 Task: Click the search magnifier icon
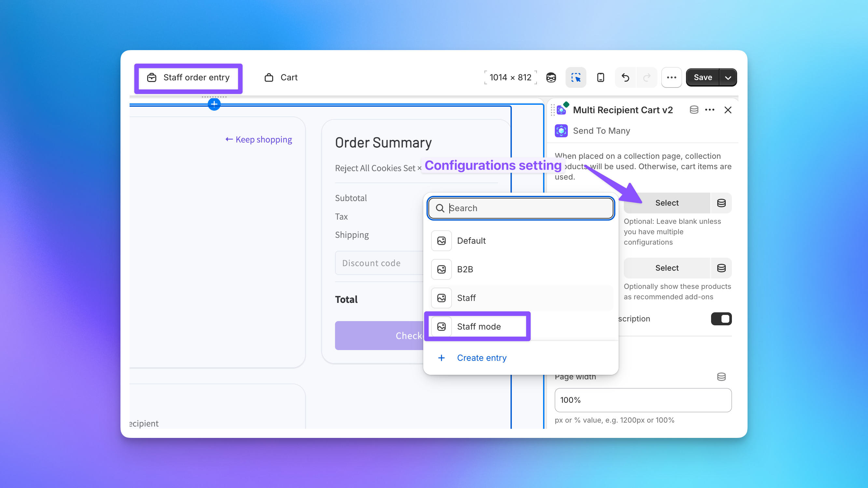point(440,208)
